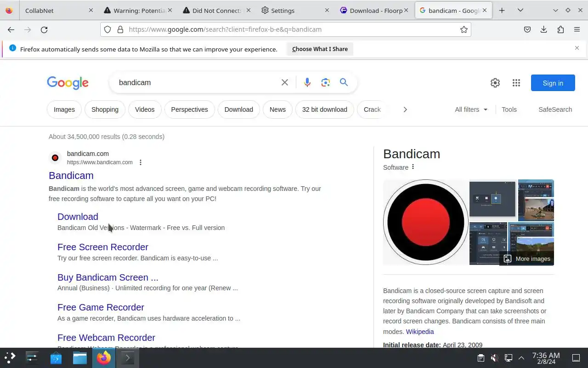
Task: Close the Settings tab
Action: point(327,10)
